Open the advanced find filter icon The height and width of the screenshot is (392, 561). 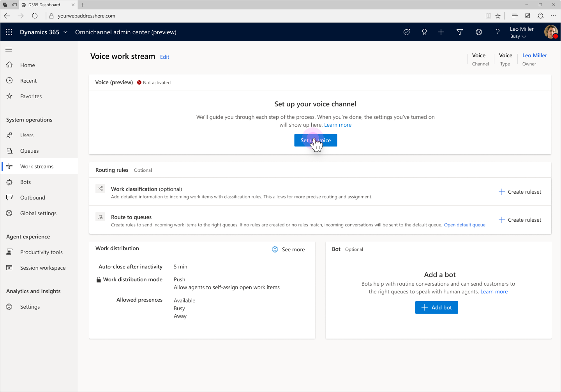coord(460,32)
